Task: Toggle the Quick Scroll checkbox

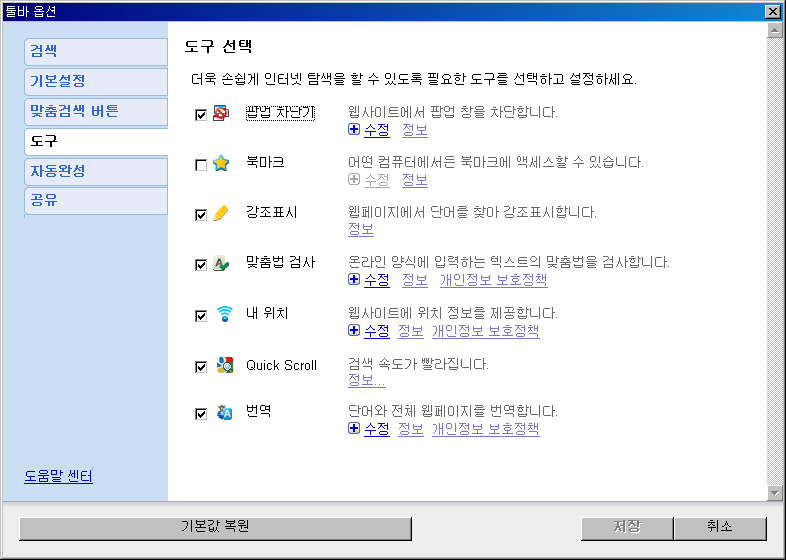Action: pyautogui.click(x=201, y=367)
